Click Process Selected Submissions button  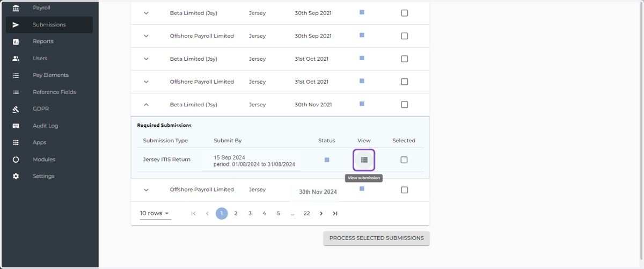tap(376, 238)
